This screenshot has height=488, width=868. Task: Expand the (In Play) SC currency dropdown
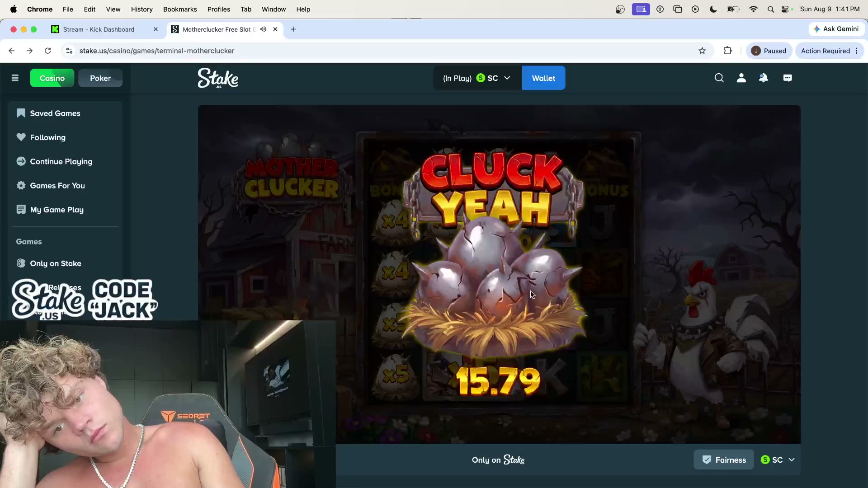pos(477,78)
